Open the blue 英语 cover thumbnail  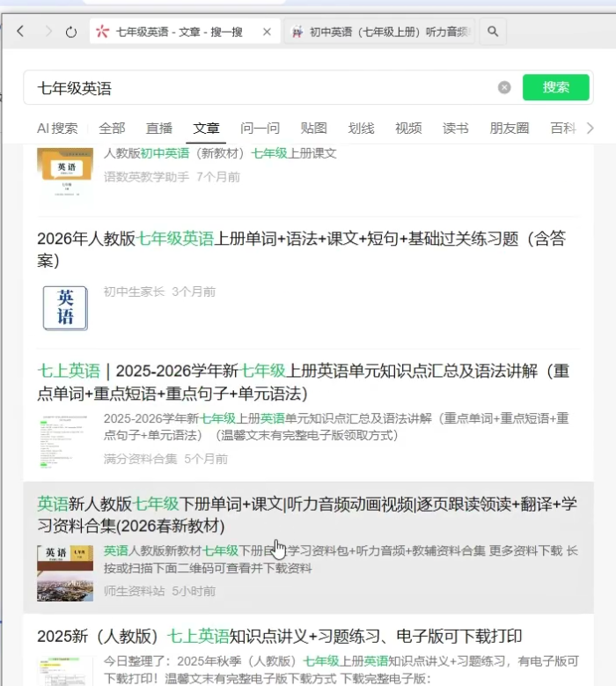65,308
